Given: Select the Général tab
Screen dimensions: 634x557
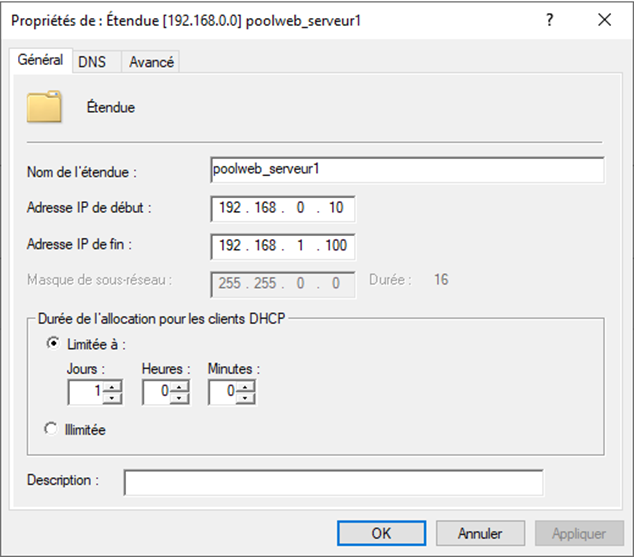Looking at the screenshot, I should tap(40, 60).
